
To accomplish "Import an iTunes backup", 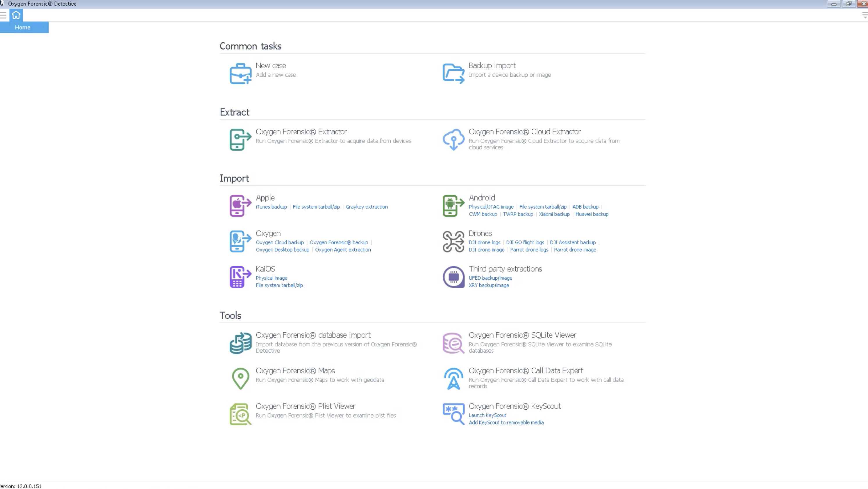I will pyautogui.click(x=271, y=207).
